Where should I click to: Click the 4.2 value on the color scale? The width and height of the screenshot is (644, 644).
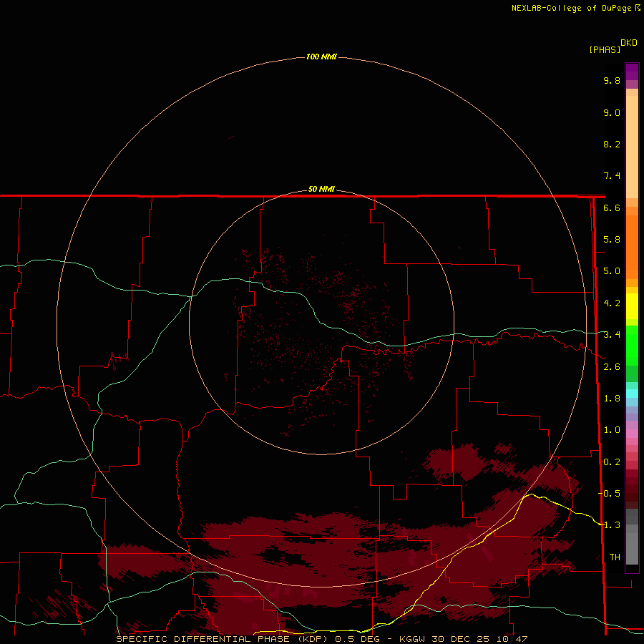pos(612,303)
